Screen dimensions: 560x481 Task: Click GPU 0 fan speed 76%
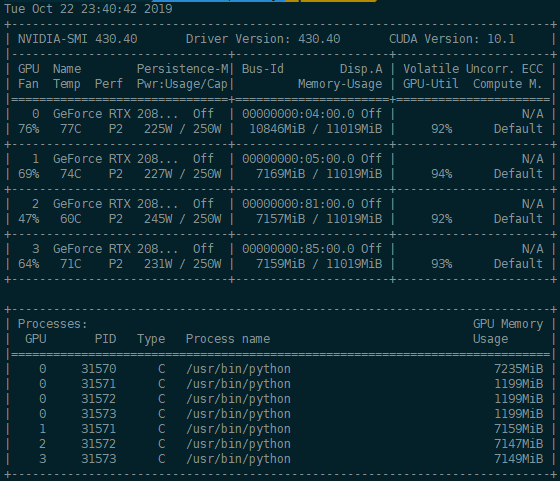29,129
